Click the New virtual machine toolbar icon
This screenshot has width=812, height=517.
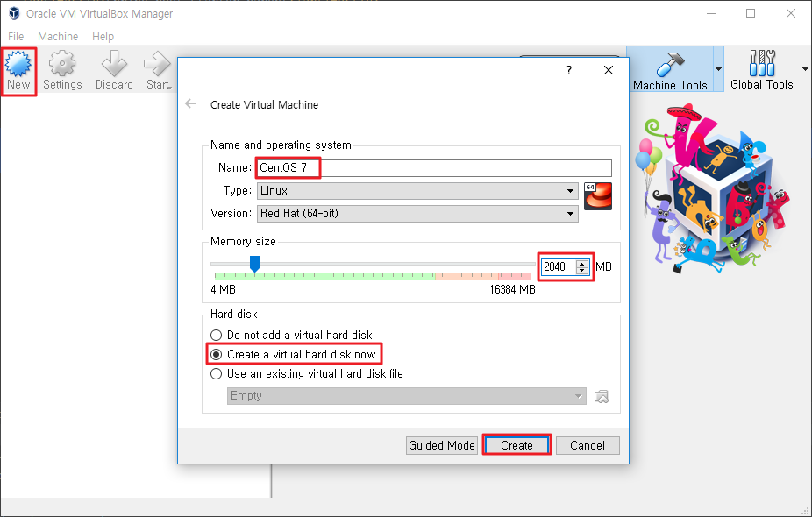[18, 71]
